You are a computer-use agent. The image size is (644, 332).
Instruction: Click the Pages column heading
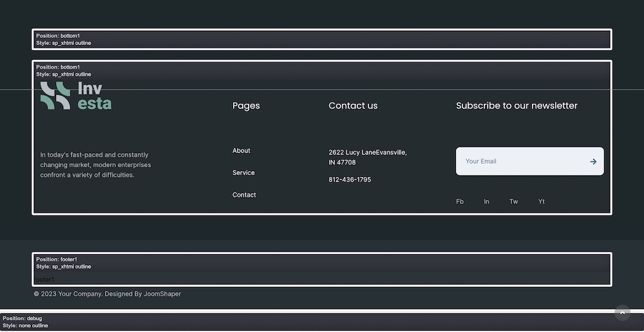246,106
